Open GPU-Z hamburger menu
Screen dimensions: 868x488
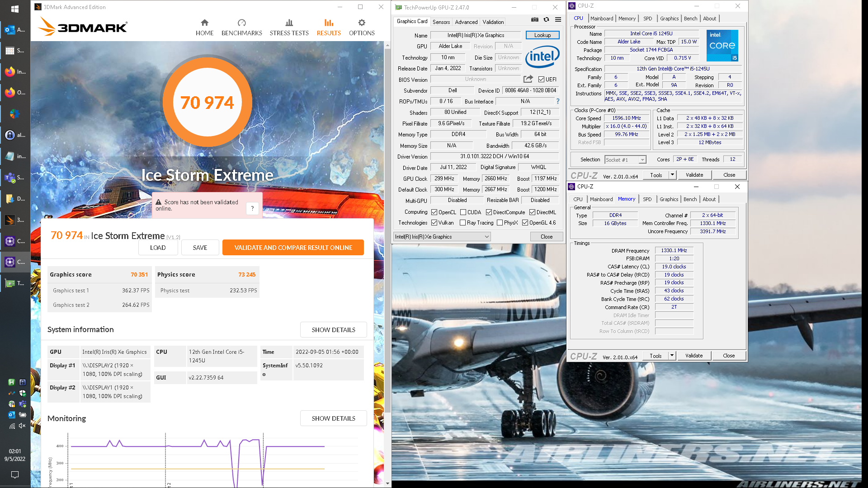click(x=558, y=20)
